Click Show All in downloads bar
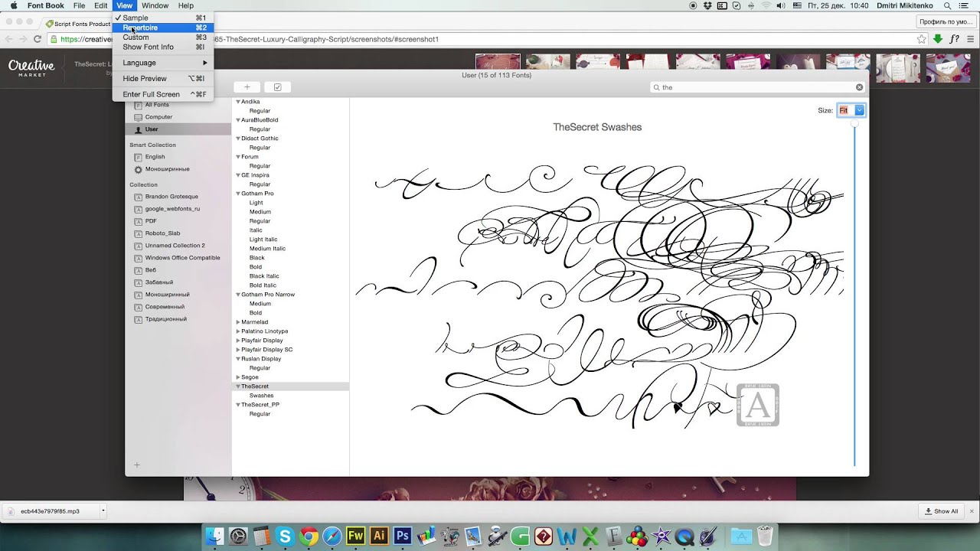The width and height of the screenshot is (980, 551). (942, 511)
